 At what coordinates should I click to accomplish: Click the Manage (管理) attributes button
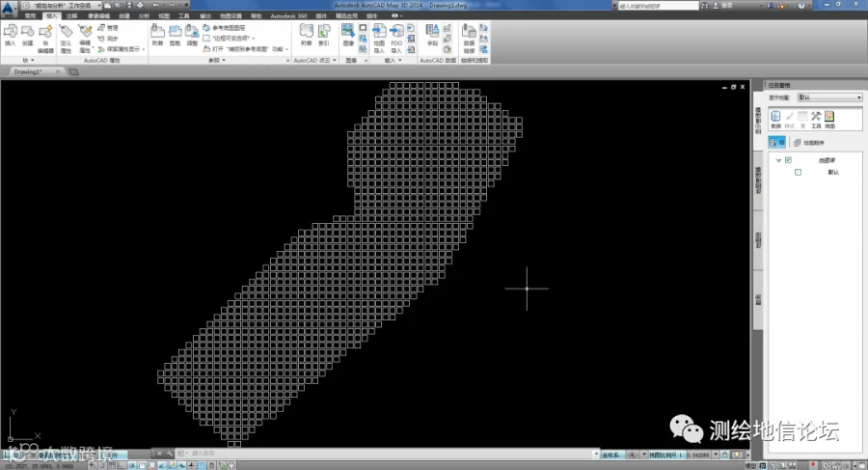(x=108, y=27)
